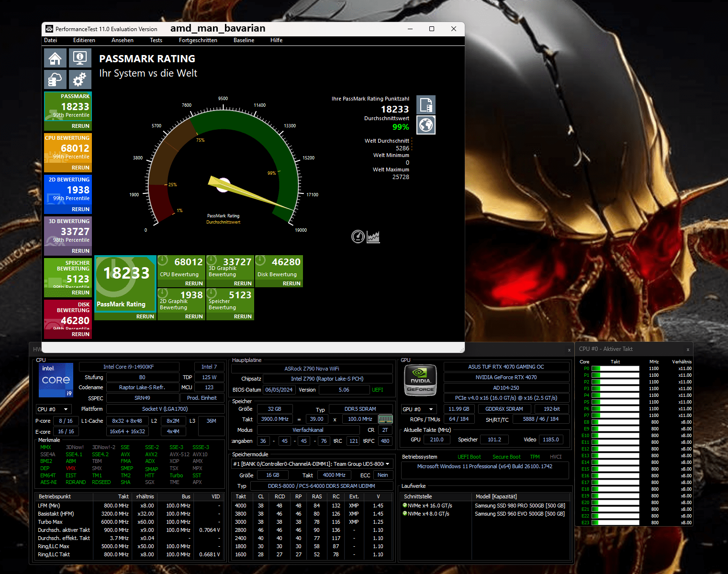Click the ASRock Z790 Nova WiFi mainboard field
Screen dimensions: 728x574
point(312,369)
